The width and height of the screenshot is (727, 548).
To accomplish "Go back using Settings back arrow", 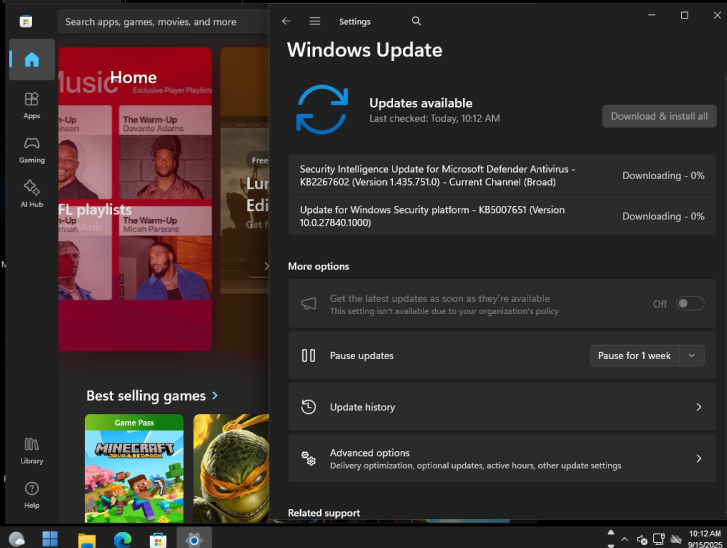I will (x=286, y=21).
